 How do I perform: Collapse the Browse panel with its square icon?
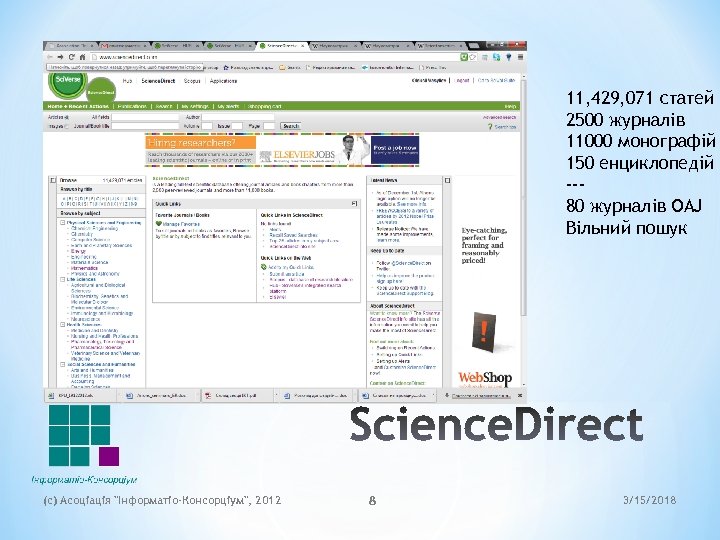point(53,180)
